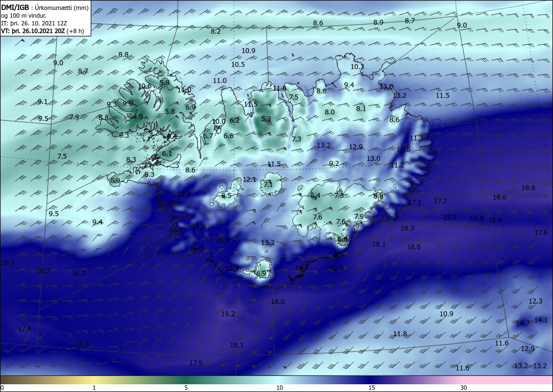The height and width of the screenshot is (392, 553).
Task: Click the 7.1 value on the map
Action: (x=268, y=184)
